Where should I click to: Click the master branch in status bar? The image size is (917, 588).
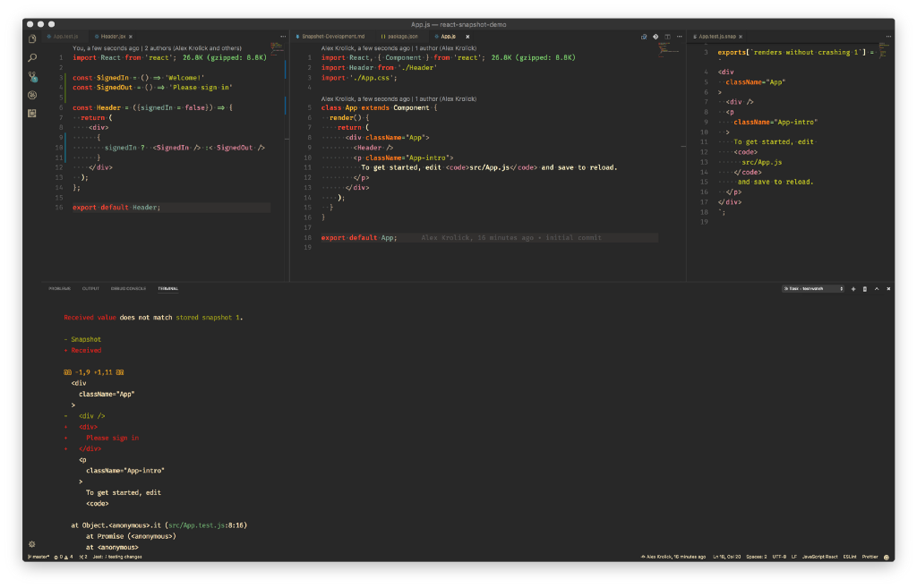pyautogui.click(x=39, y=557)
